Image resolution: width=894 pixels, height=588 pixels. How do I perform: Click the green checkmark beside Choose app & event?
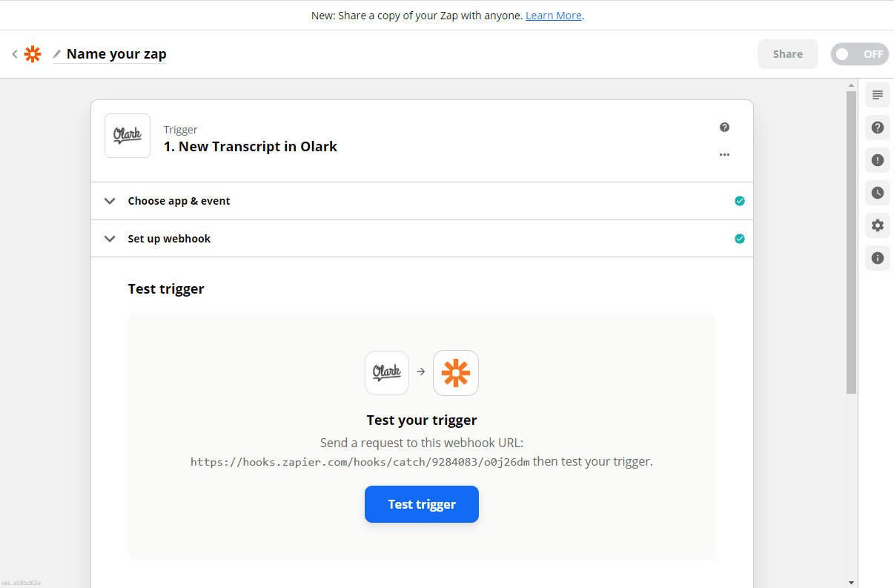pyautogui.click(x=739, y=200)
